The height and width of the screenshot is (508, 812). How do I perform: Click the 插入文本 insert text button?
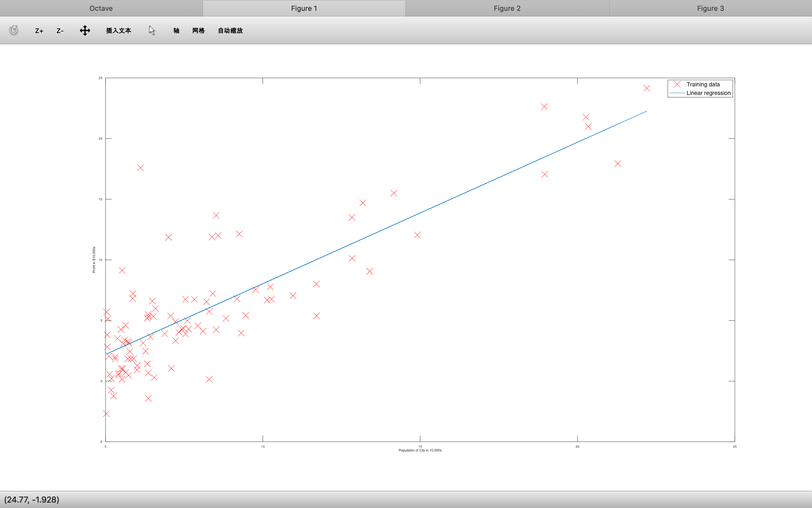tap(118, 30)
